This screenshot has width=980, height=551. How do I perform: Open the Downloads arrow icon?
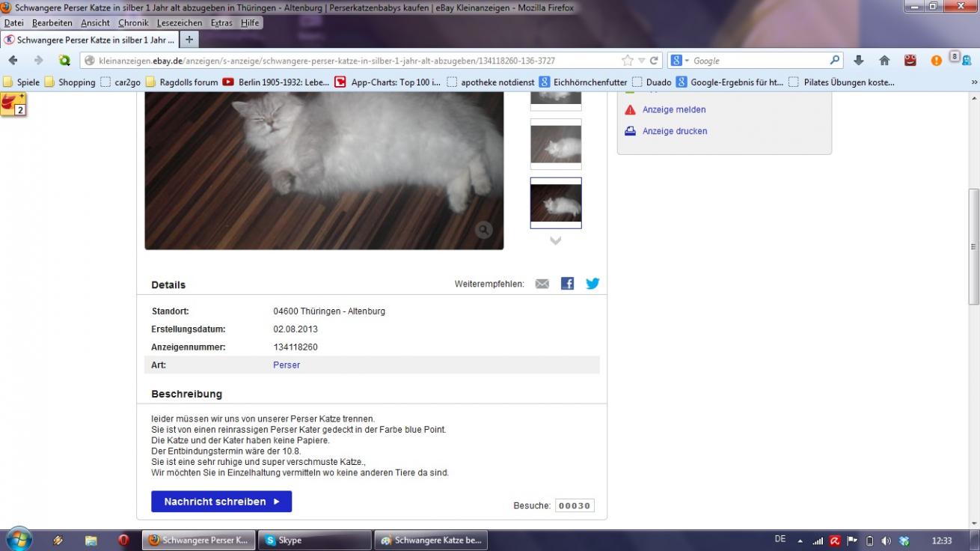tap(859, 61)
